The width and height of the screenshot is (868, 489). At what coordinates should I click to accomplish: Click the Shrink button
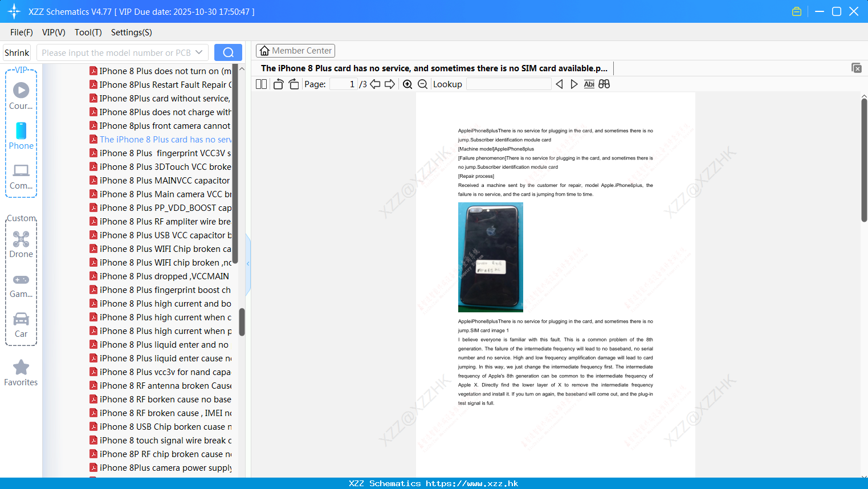(17, 52)
